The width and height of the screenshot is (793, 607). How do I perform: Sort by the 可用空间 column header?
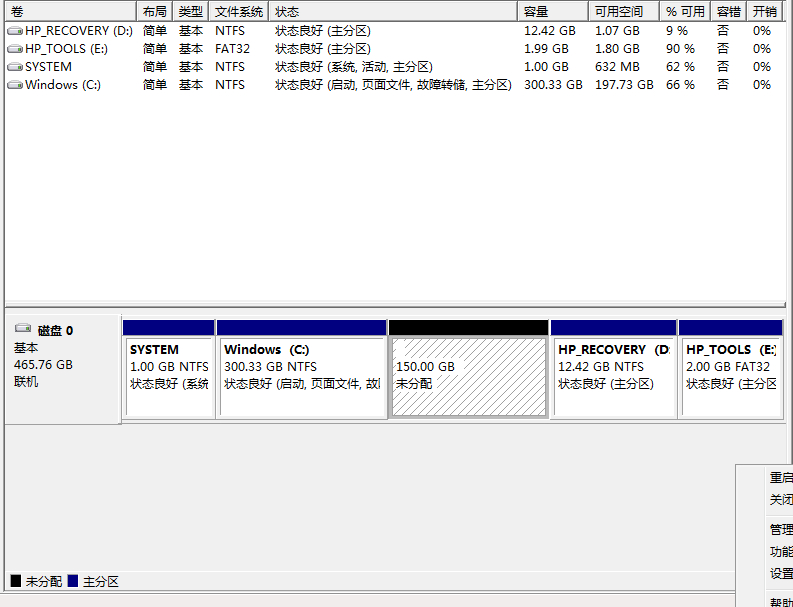click(x=624, y=11)
